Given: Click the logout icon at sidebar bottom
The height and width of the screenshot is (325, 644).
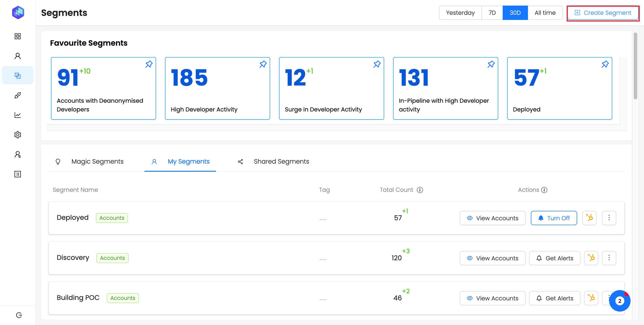Looking at the screenshot, I should pos(19,315).
